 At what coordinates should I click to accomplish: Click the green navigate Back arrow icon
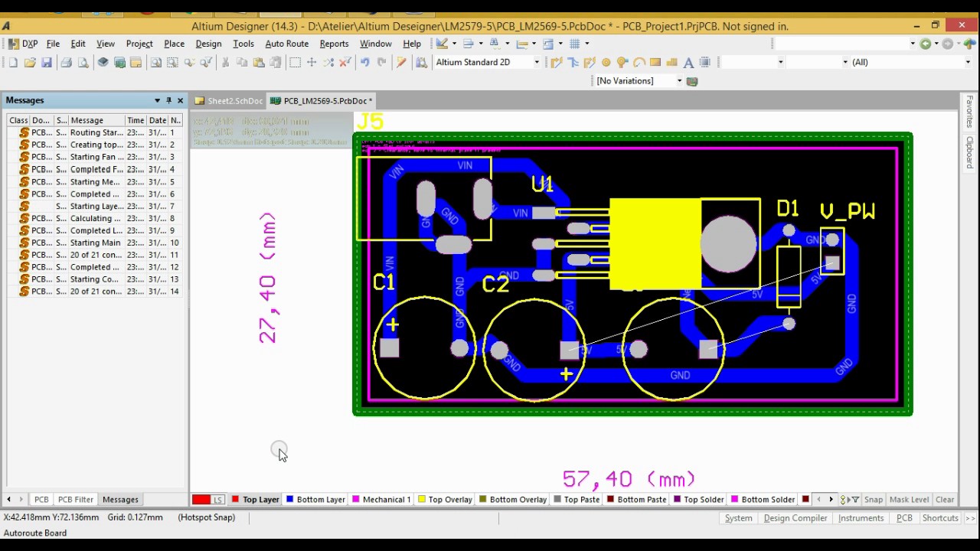click(x=926, y=44)
